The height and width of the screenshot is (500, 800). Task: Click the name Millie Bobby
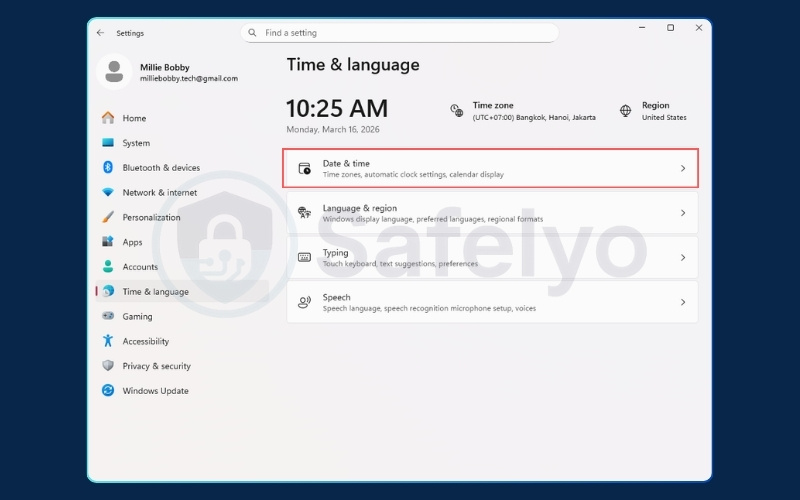click(165, 67)
